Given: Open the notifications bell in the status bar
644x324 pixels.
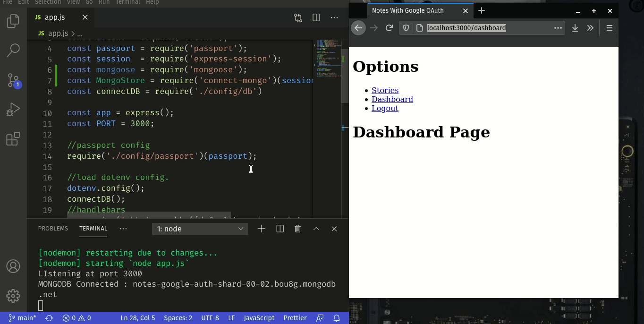Looking at the screenshot, I should pos(337,318).
